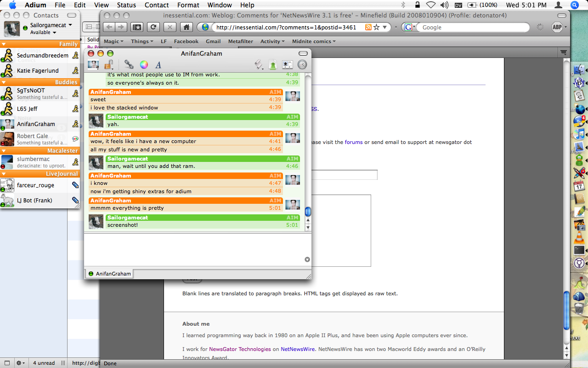Select contact L65 Jeff

40,109
